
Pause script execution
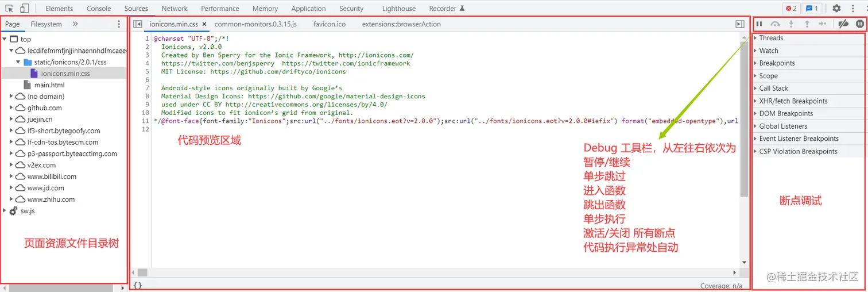(759, 24)
